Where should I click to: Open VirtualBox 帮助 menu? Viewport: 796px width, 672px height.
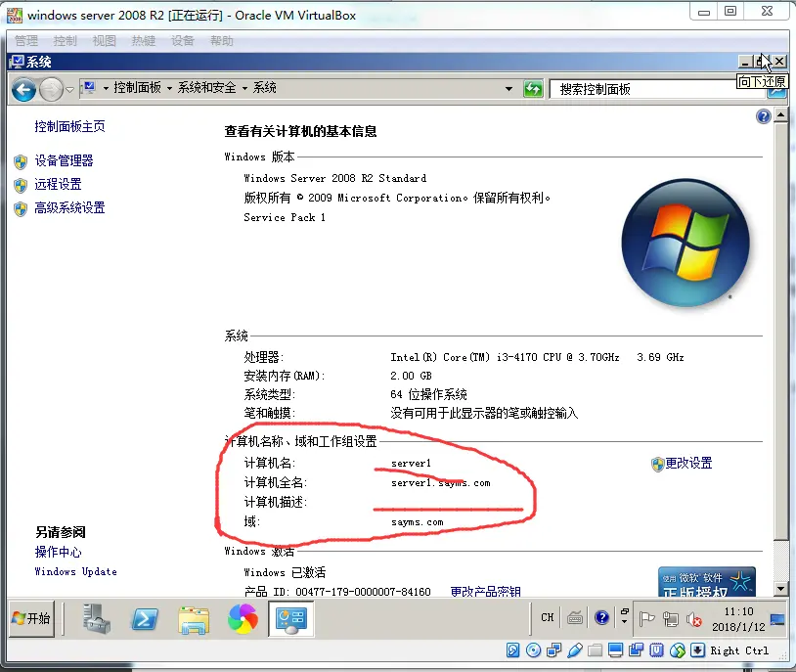pos(222,41)
